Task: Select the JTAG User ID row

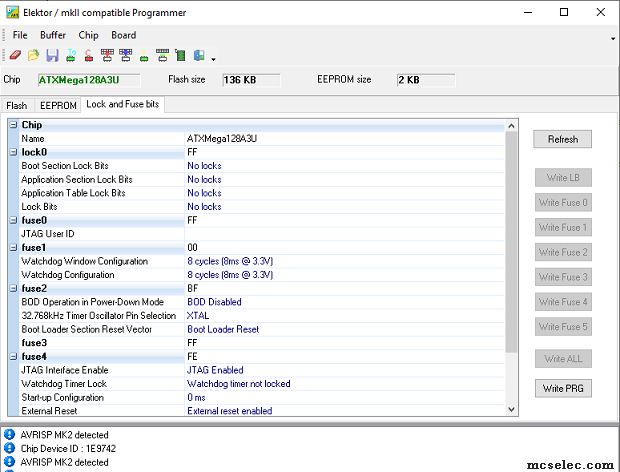Action: pos(262,234)
